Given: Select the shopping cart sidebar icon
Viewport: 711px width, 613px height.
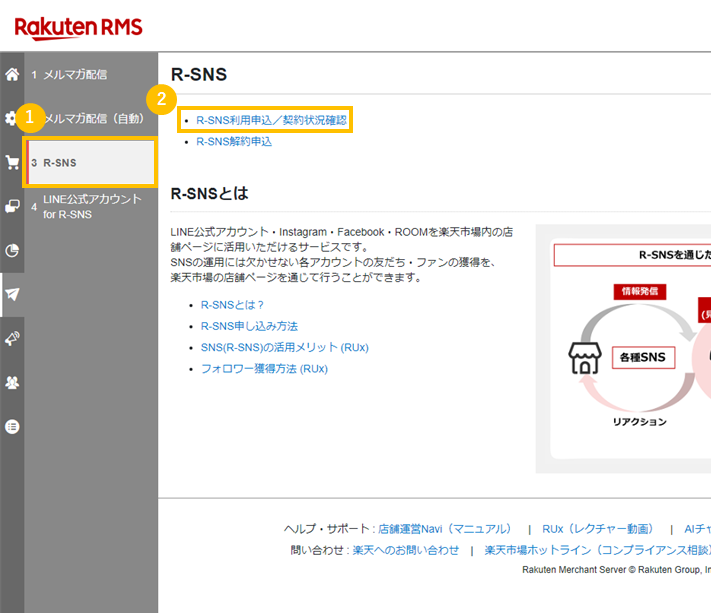Looking at the screenshot, I should (x=12, y=162).
